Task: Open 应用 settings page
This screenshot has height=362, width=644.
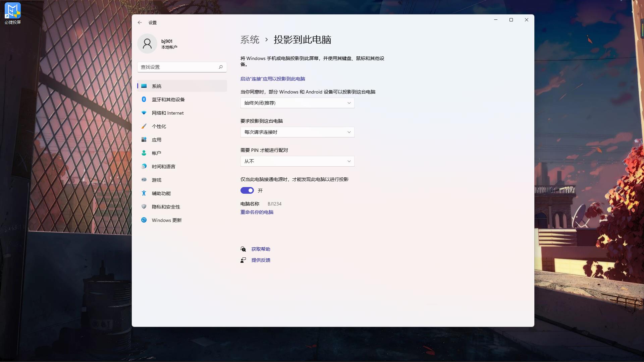Action: coord(182,139)
